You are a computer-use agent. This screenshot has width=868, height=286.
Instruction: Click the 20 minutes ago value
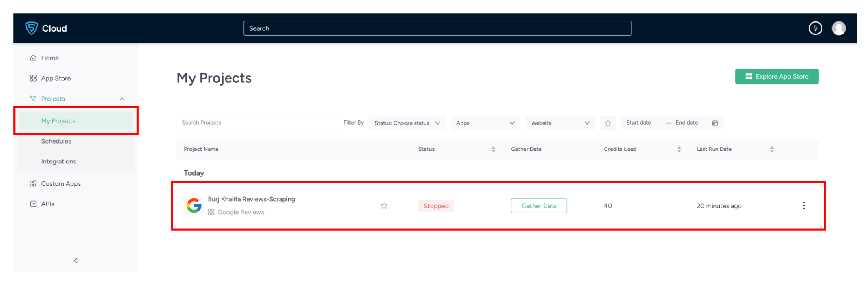719,206
